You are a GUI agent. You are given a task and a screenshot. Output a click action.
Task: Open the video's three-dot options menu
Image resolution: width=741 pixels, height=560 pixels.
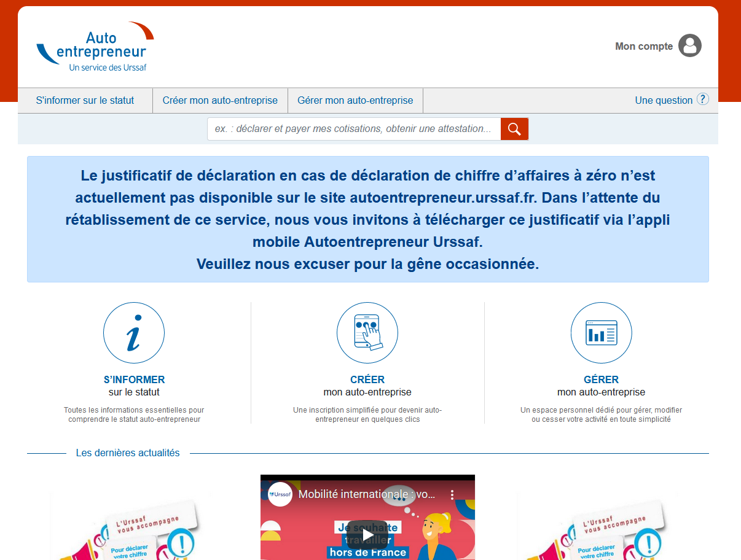coord(452,494)
